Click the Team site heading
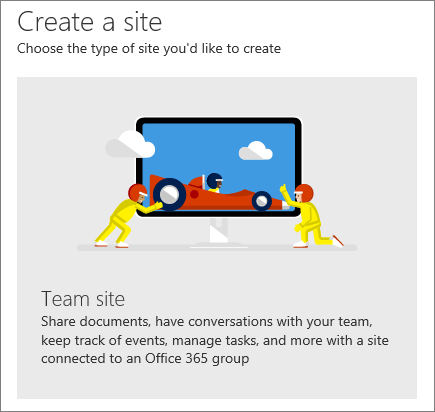The image size is (435, 412). (83, 299)
